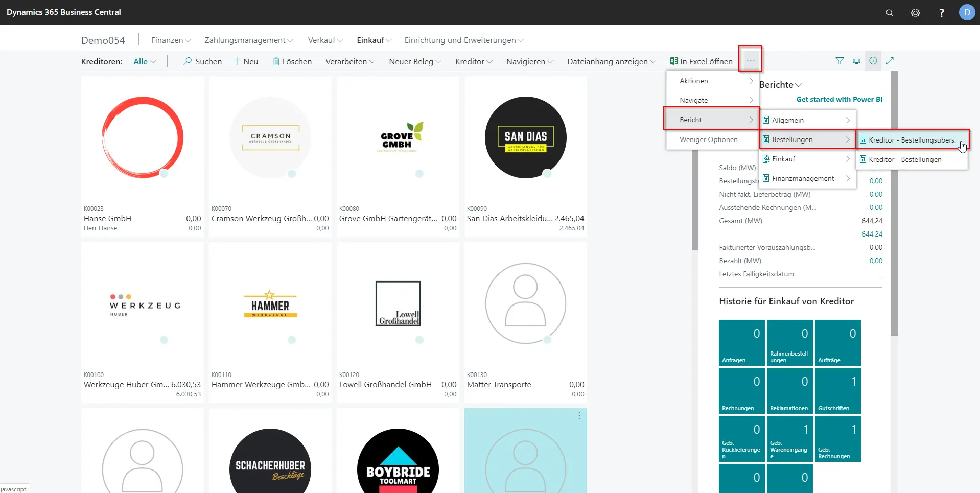The image size is (980, 493).
Task: Toggle the FactBox info icon
Action: tap(873, 61)
